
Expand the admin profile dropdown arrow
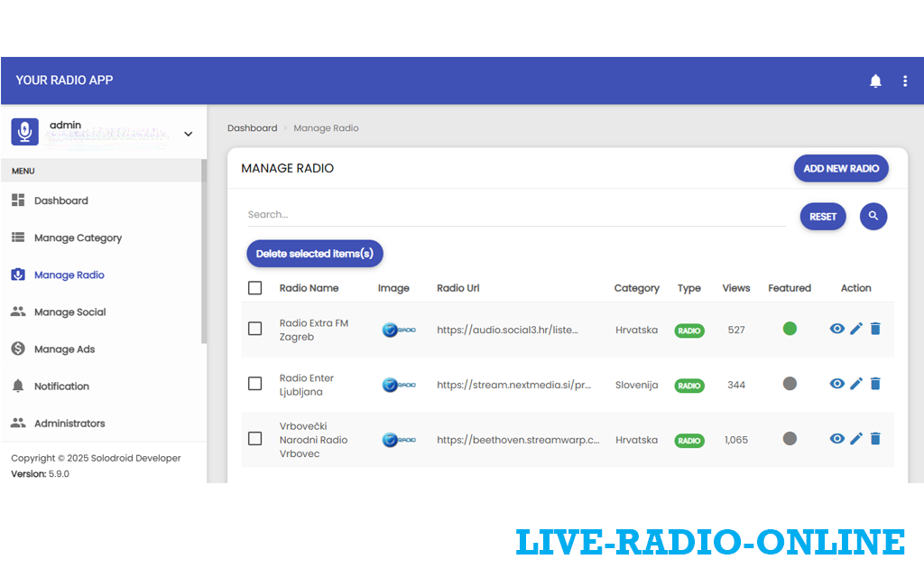pyautogui.click(x=188, y=134)
